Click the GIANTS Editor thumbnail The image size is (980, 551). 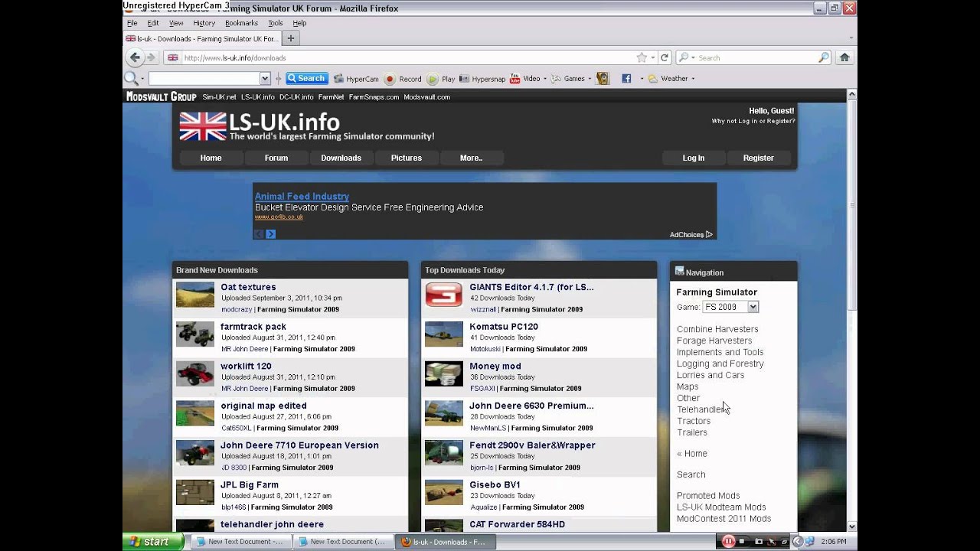click(444, 295)
